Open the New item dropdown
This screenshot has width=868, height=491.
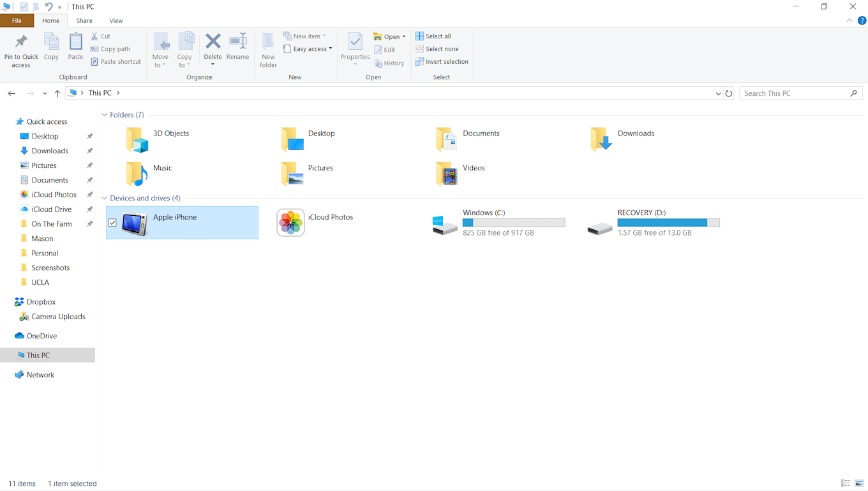[x=304, y=36]
